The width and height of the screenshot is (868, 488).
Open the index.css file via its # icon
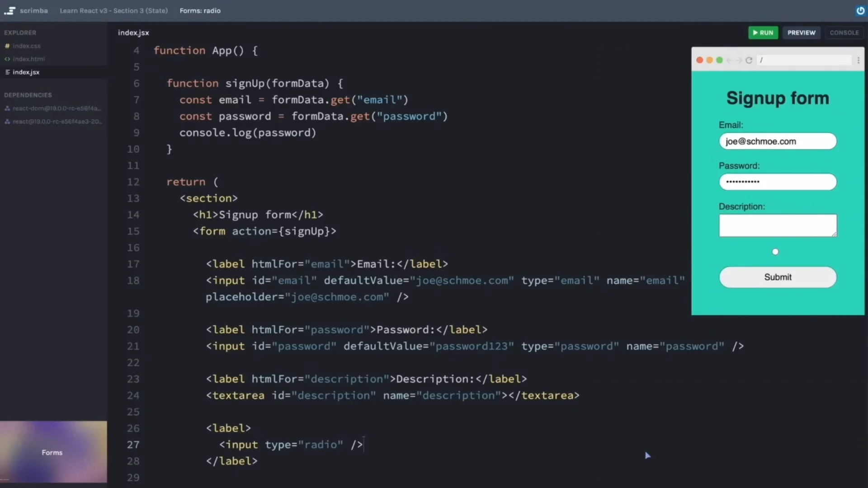click(x=7, y=46)
